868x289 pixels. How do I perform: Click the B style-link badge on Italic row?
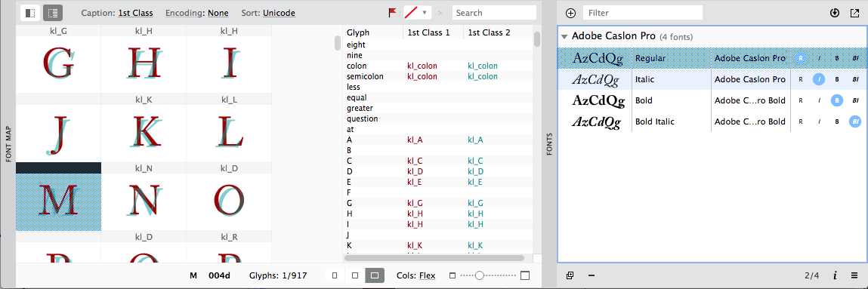pyautogui.click(x=837, y=79)
